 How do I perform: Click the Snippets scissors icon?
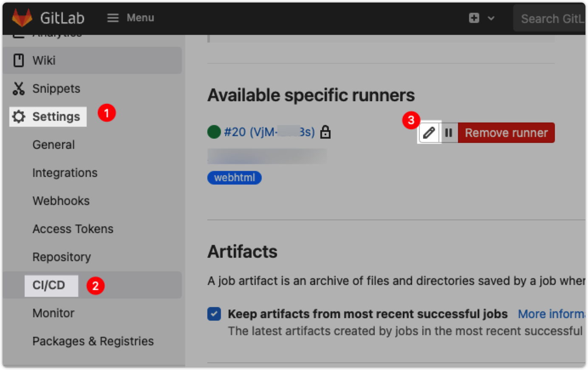18,88
